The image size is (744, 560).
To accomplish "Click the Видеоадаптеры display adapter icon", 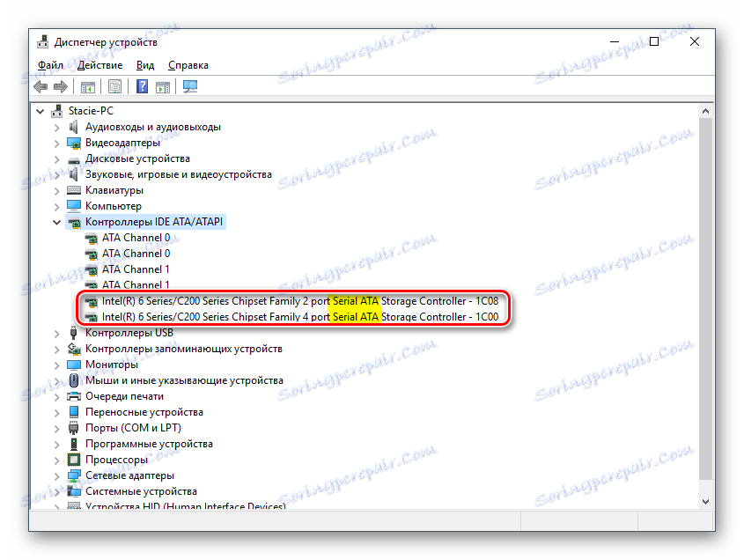I will tap(74, 143).
